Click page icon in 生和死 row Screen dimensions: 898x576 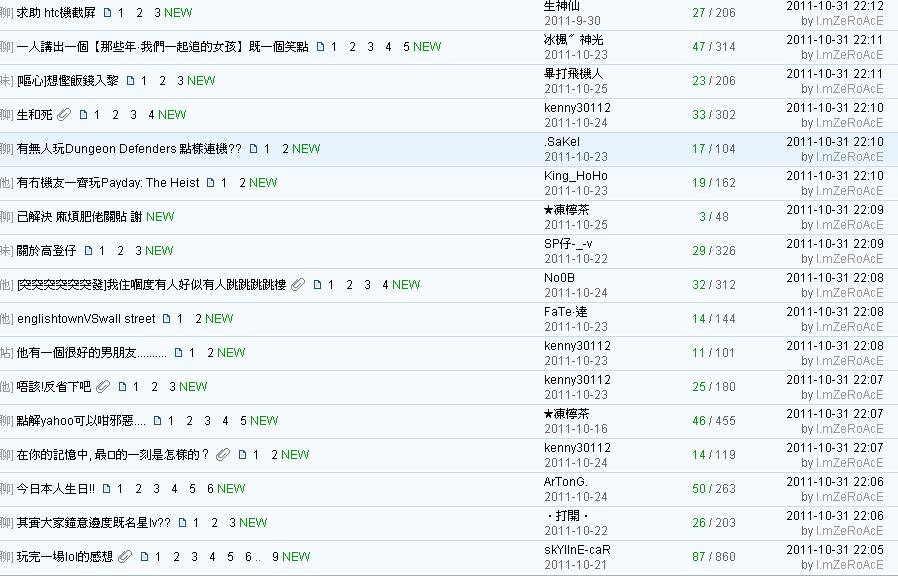(x=84, y=115)
